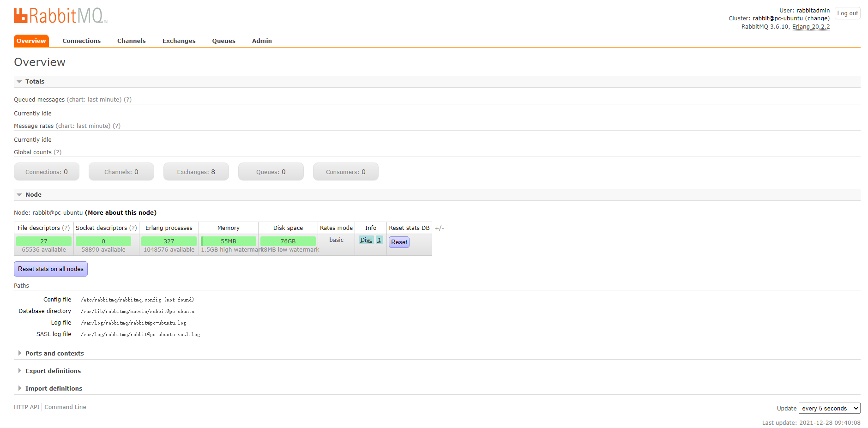
Task: Click the Erlang processes 327 bar
Action: [x=169, y=241]
